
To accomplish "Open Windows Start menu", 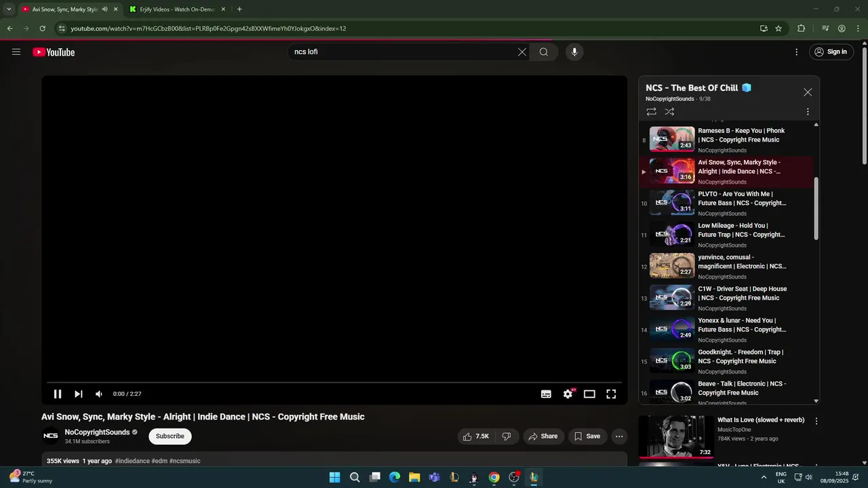I will [334, 477].
